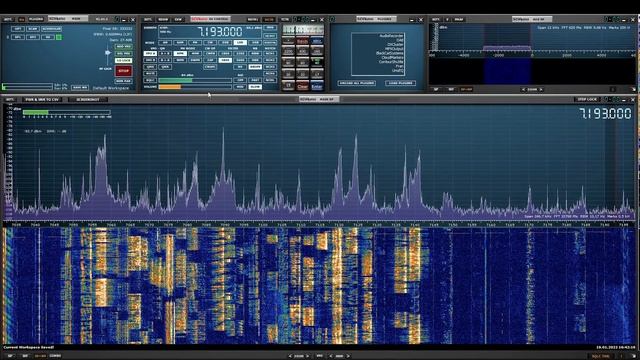Click the A>B copy button
Screen dimensions: 640x360
point(165,53)
